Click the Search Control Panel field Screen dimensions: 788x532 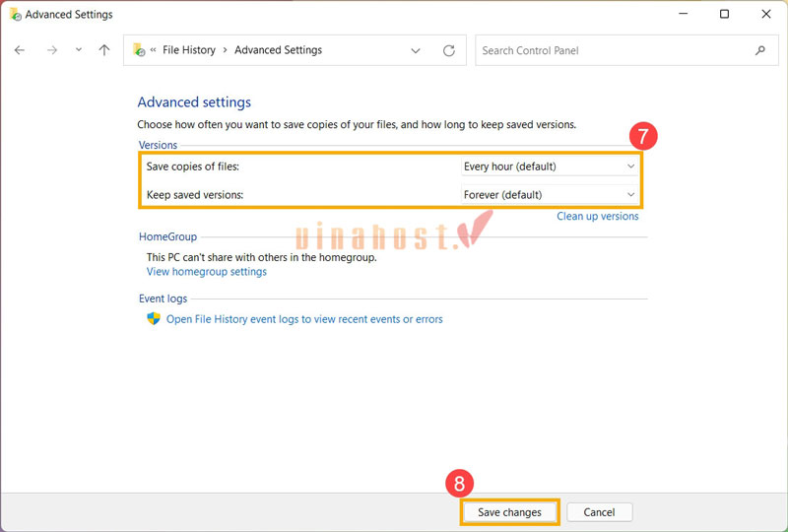pyautogui.click(x=611, y=50)
